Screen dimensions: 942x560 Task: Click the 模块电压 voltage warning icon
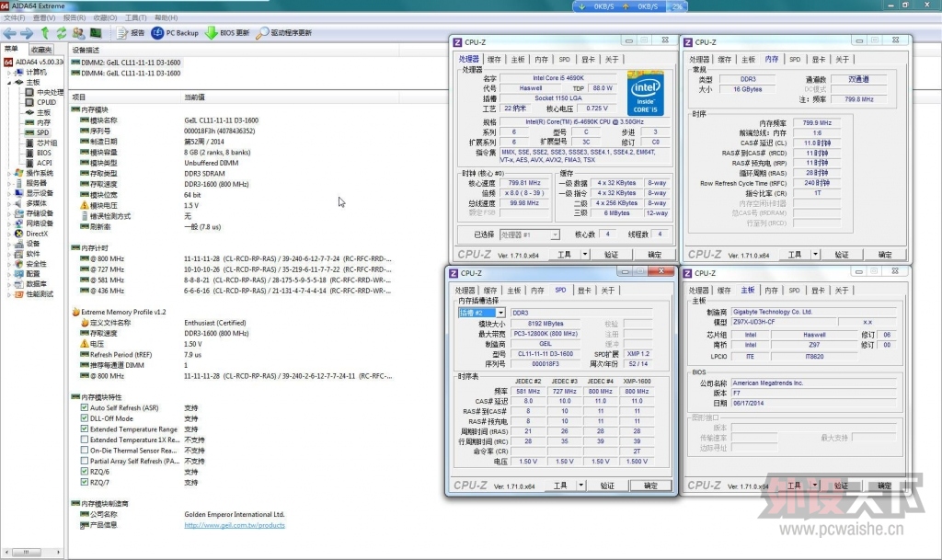[x=85, y=205]
